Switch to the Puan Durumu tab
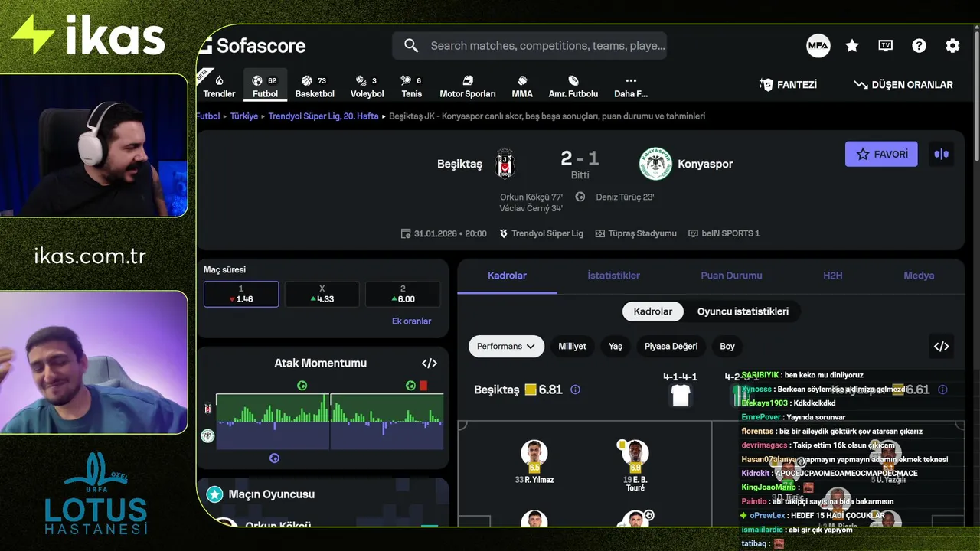 [731, 275]
